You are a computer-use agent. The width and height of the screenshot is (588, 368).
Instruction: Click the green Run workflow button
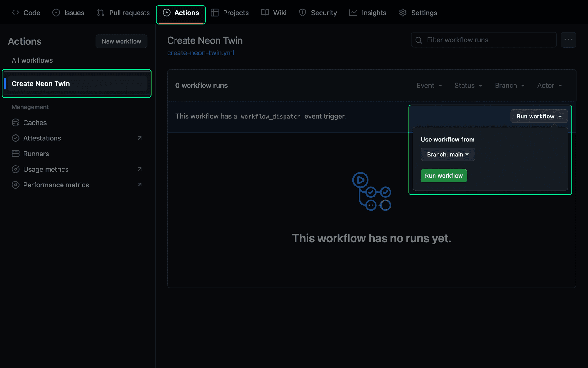(443, 175)
